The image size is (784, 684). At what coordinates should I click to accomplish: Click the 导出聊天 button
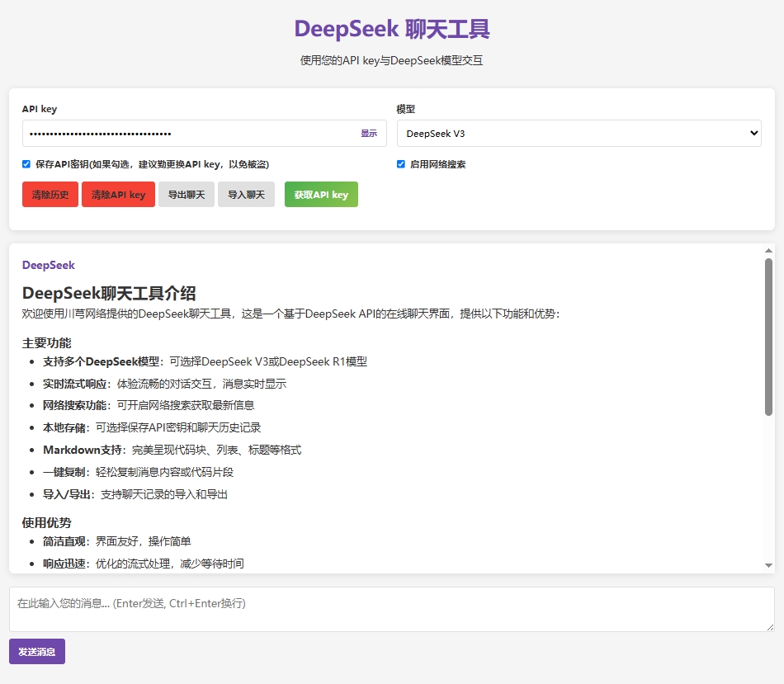[187, 195]
